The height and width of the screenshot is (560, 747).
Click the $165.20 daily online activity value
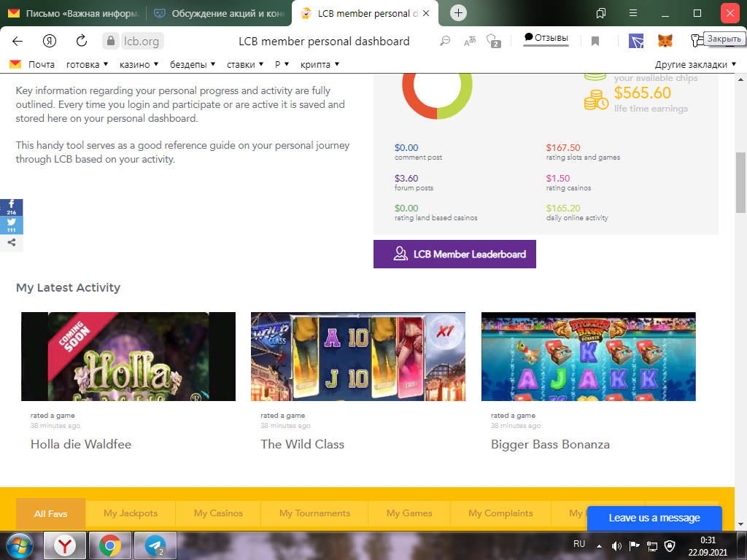click(563, 208)
